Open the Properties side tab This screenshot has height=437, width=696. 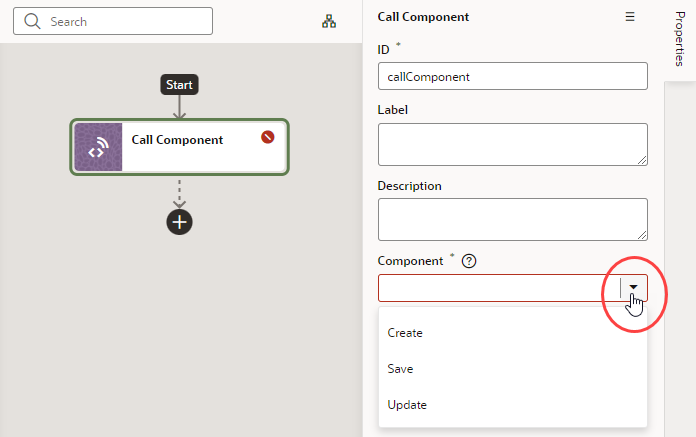tap(680, 39)
